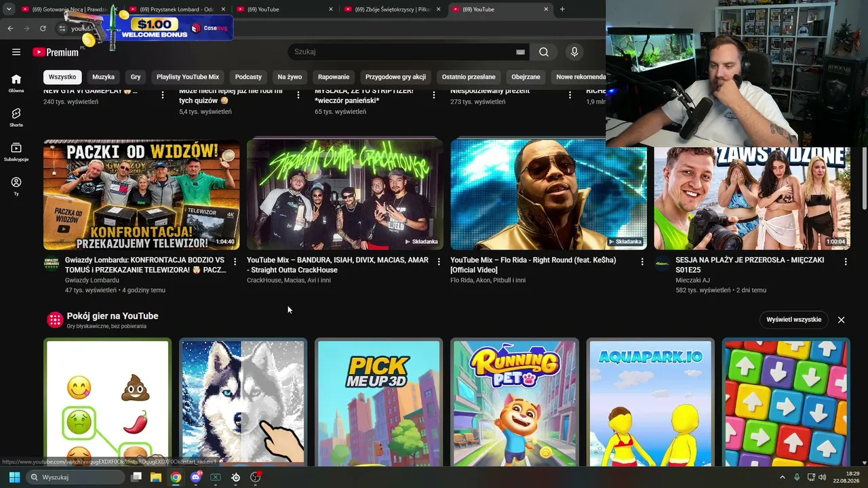The width and height of the screenshot is (868, 488).
Task: Click the Windows taskbar Wyszukaj search box
Action: (x=75, y=477)
